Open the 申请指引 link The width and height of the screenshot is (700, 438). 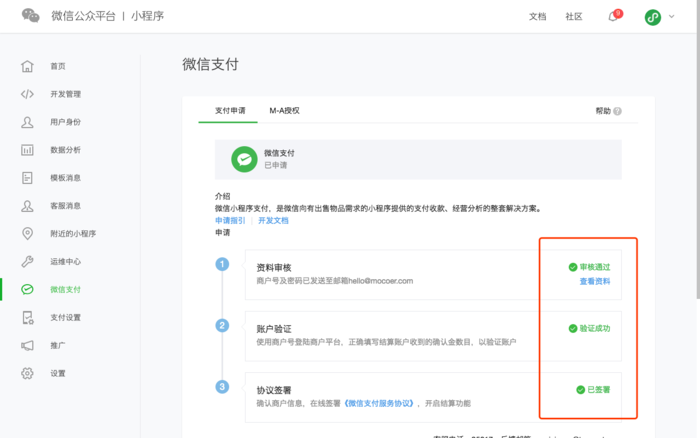(230, 220)
